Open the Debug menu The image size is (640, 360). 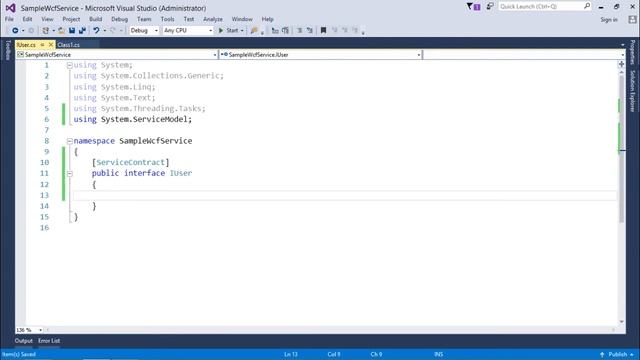pos(120,19)
